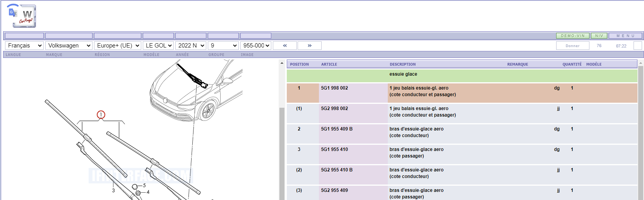644x200 pixels.
Task: Click the DEMO-VIN button
Action: coord(573,36)
